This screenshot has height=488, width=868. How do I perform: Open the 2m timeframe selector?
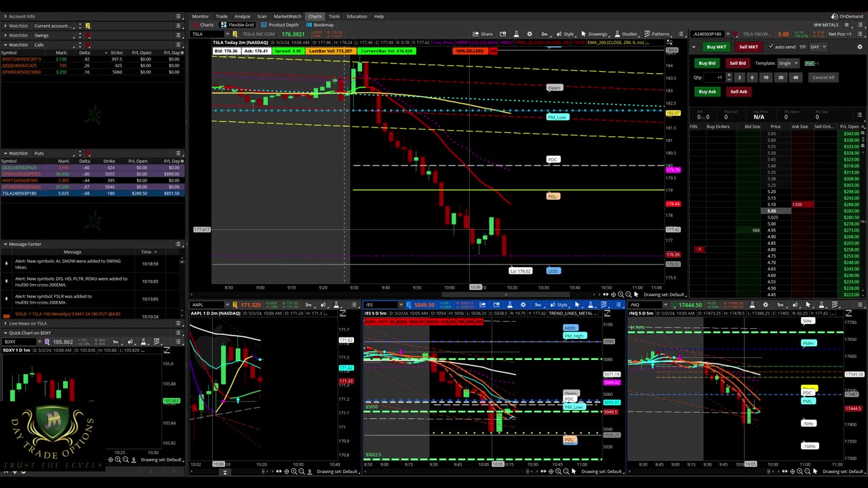click(545, 34)
